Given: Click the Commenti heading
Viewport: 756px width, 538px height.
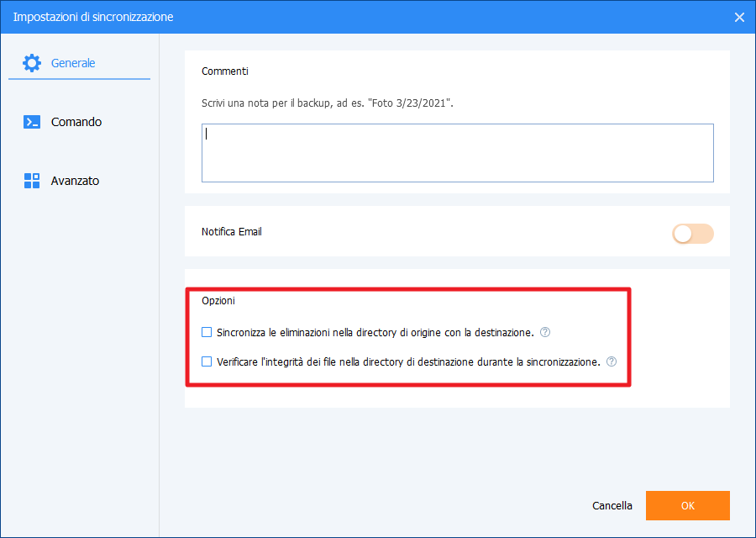Looking at the screenshot, I should pyautogui.click(x=225, y=71).
